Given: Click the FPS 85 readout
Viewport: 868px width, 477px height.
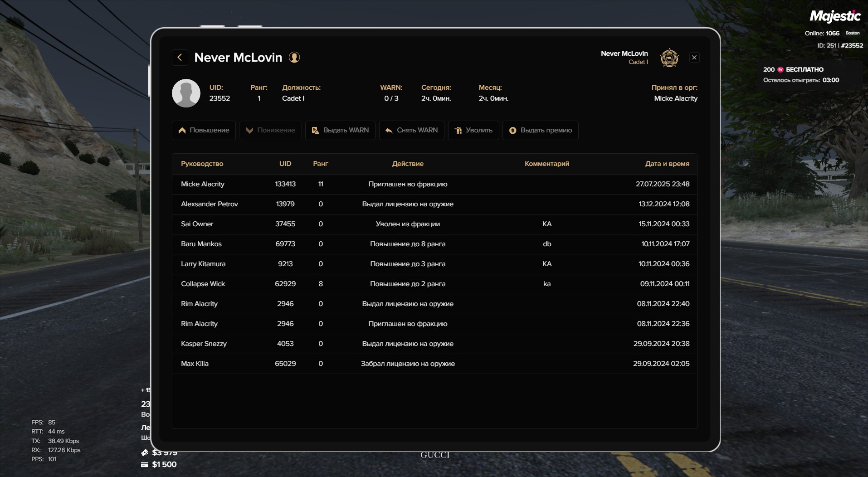Looking at the screenshot, I should (43, 422).
